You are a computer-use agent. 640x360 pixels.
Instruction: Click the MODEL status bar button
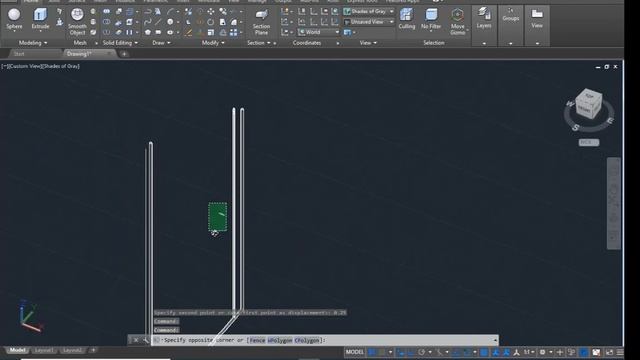click(354, 352)
